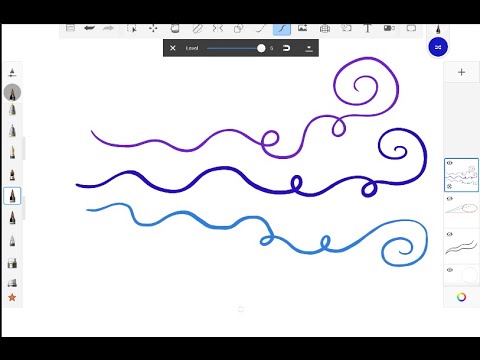The image size is (480, 360).
Task: Open the main menu icon in toolbar
Action: (x=70, y=28)
